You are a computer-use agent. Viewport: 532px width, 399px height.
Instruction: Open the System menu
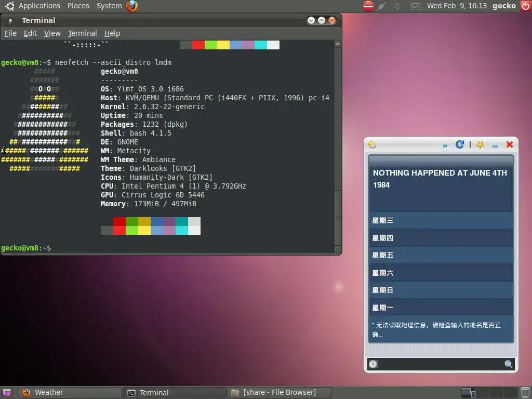109,6
